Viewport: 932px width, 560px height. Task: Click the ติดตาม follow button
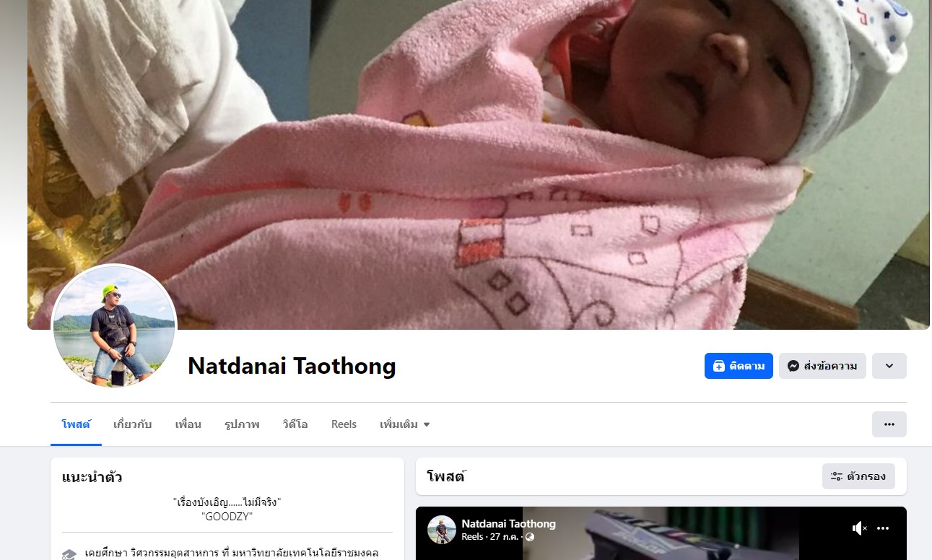point(739,366)
